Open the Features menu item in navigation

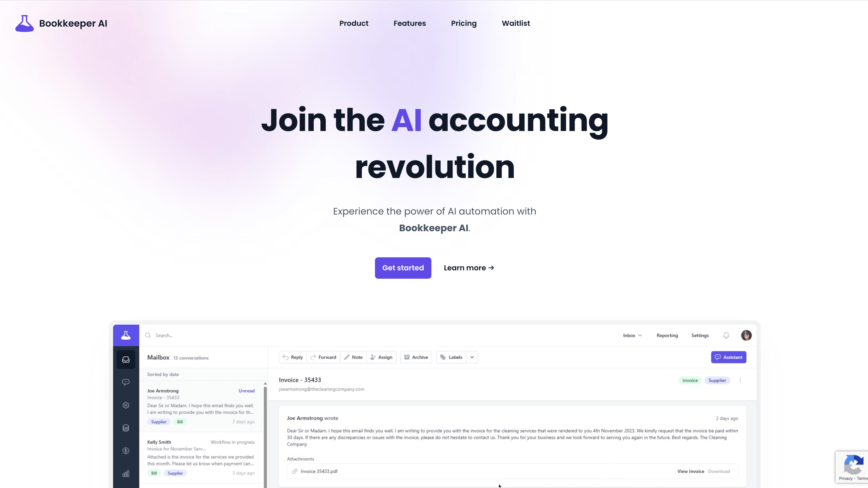point(409,23)
